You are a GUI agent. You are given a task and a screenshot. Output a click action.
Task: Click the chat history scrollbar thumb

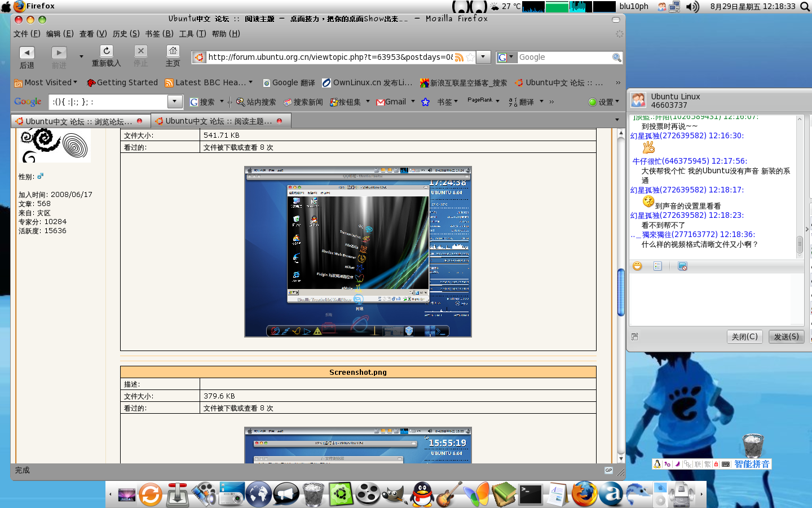point(800,244)
